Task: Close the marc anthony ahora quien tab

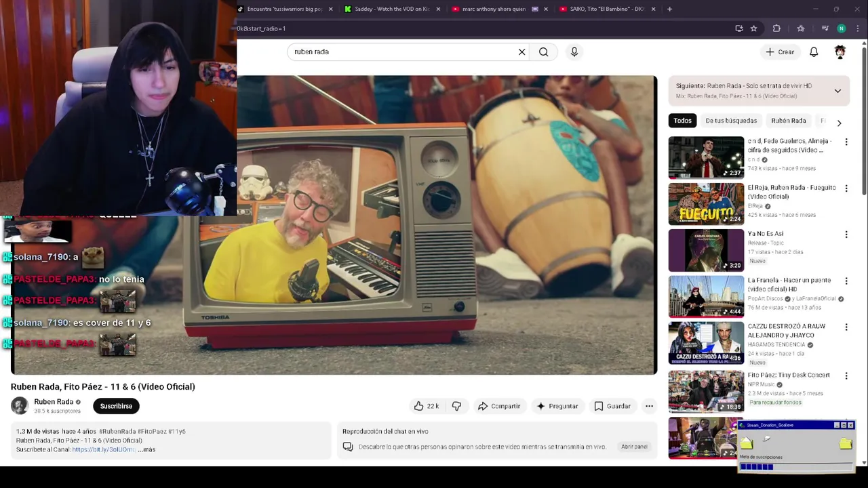Action: pyautogui.click(x=545, y=9)
